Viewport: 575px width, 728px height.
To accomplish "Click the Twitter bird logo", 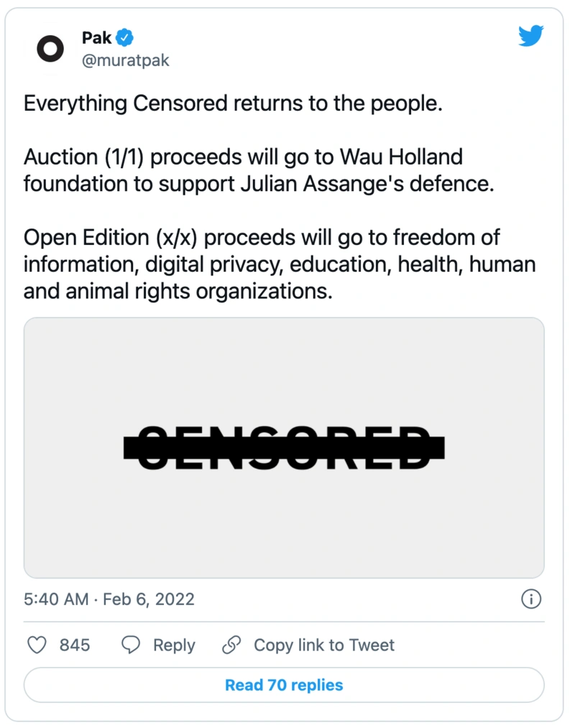I will [531, 36].
